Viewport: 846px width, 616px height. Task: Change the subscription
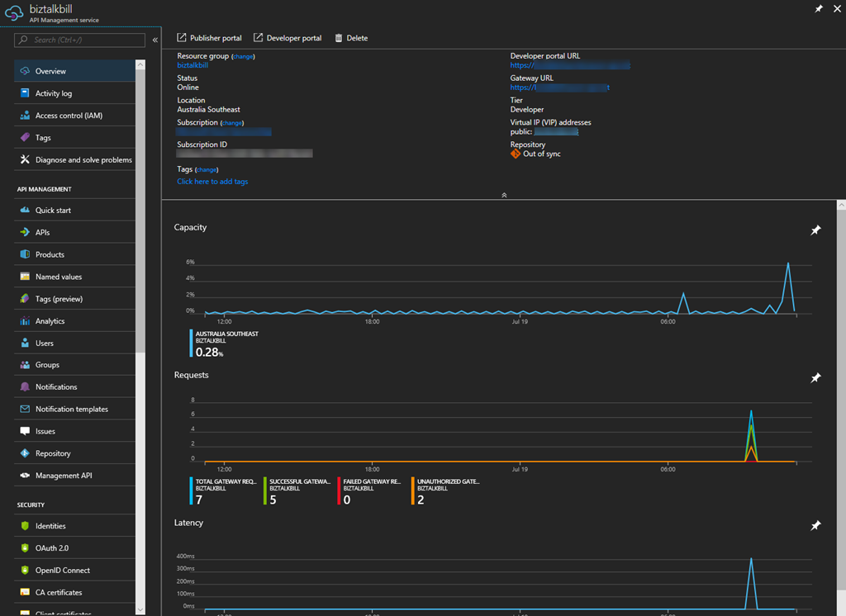[x=232, y=123]
